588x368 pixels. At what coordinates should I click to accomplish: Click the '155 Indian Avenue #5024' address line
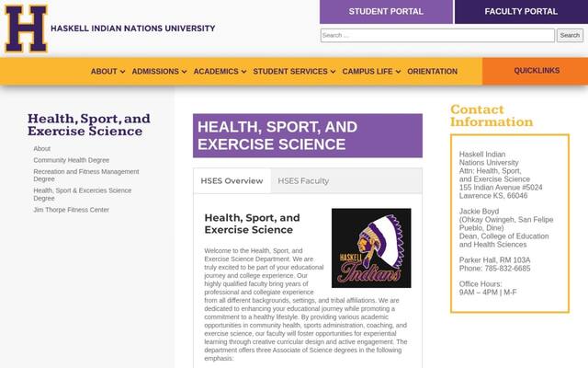pyautogui.click(x=501, y=188)
